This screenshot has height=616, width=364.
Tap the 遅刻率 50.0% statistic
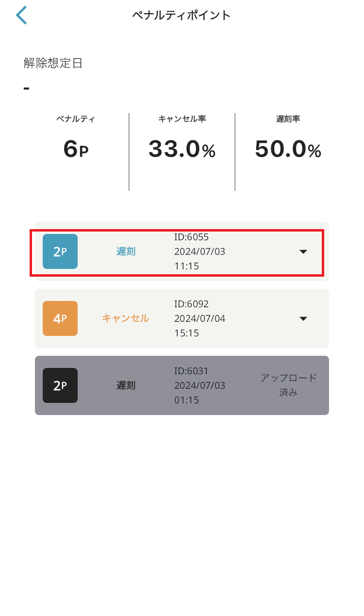pyautogui.click(x=287, y=149)
